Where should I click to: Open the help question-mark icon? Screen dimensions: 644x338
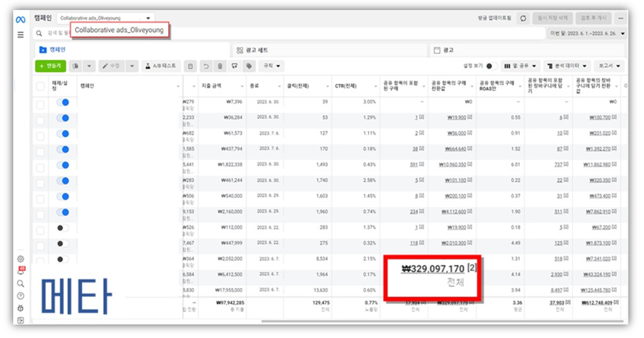[21, 296]
